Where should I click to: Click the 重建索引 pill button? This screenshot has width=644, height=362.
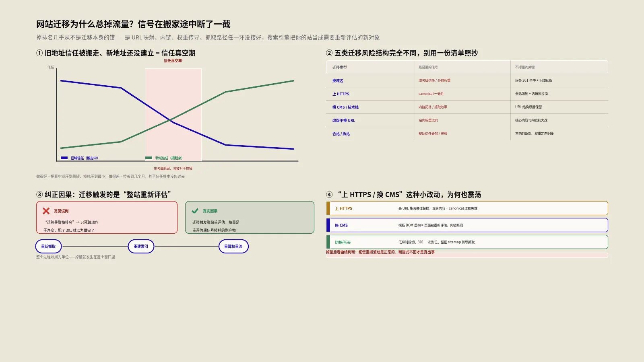click(141, 247)
